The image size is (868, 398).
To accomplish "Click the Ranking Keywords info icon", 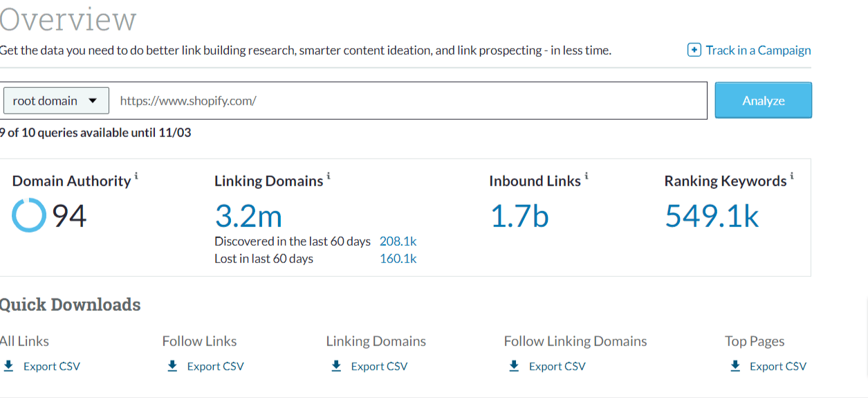I will coord(792,177).
